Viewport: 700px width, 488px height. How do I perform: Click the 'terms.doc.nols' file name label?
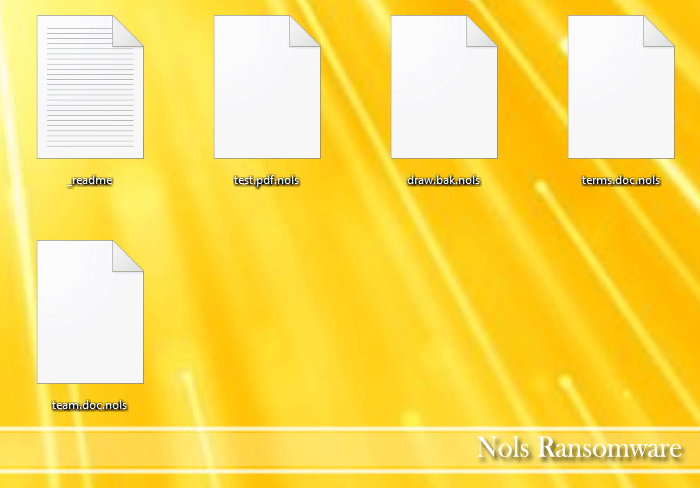coord(621,180)
